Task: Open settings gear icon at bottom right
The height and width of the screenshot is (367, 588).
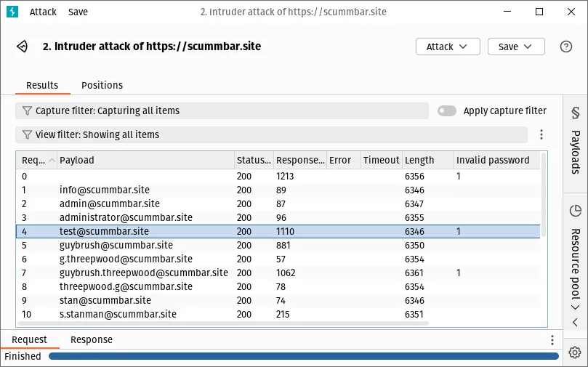Action: 574,352
